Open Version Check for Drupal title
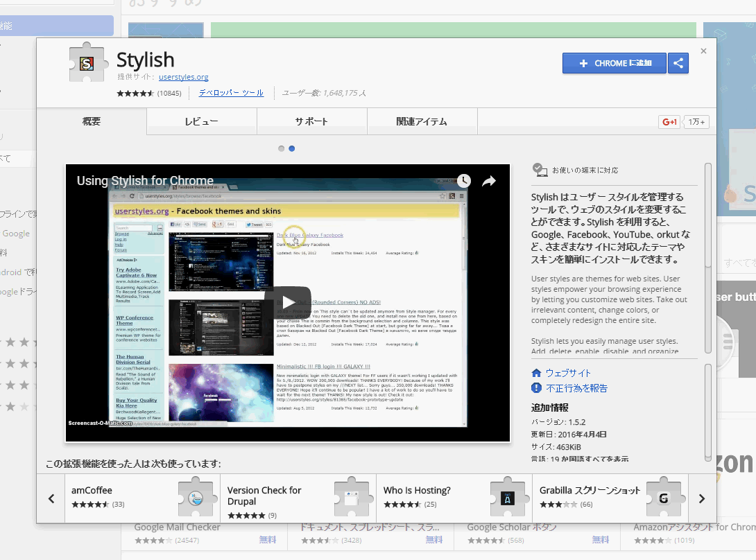756x560 pixels. [264, 496]
